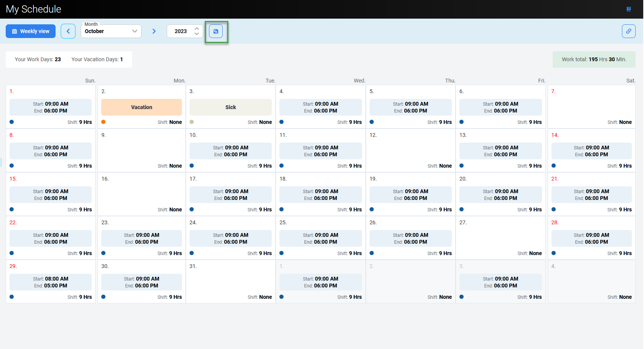Viewport: 644px width, 349px height.
Task: Switch to Weekly view
Action: coord(31,31)
